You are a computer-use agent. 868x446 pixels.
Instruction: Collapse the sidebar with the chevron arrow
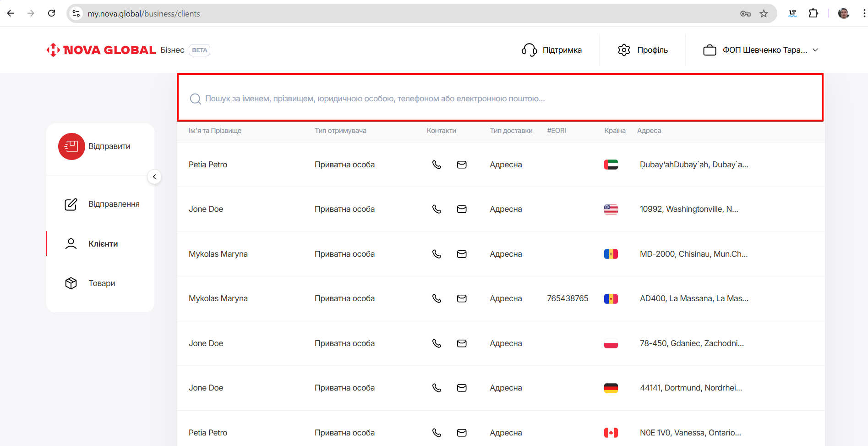(x=154, y=177)
